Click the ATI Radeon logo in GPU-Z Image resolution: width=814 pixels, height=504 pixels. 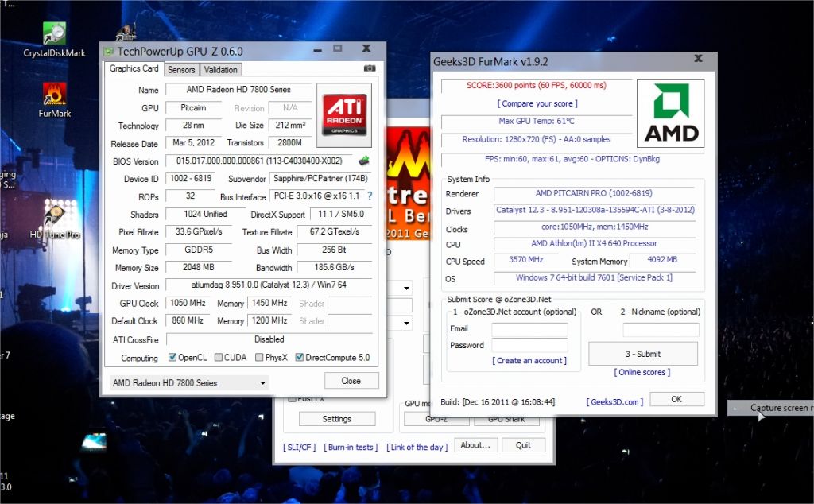(344, 115)
